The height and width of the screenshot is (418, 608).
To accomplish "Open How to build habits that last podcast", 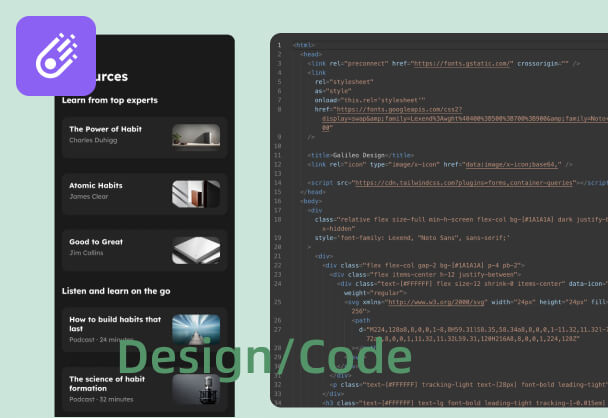I will pyautogui.click(x=144, y=330).
